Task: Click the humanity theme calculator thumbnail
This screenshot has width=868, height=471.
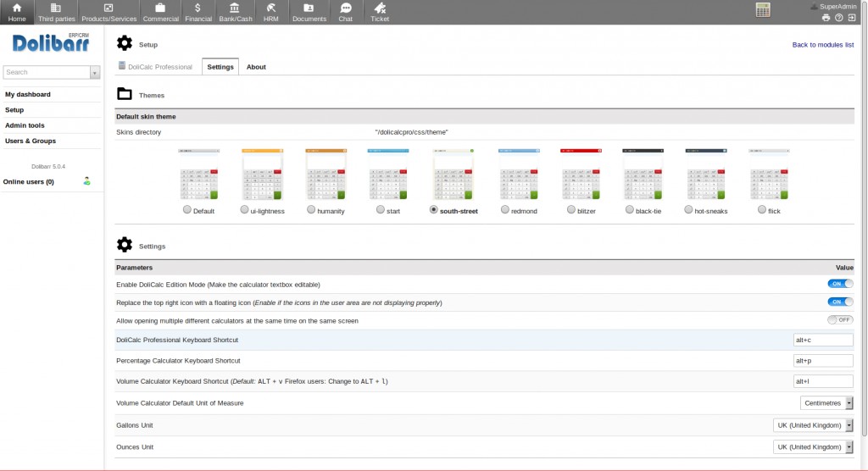Action: point(326,175)
